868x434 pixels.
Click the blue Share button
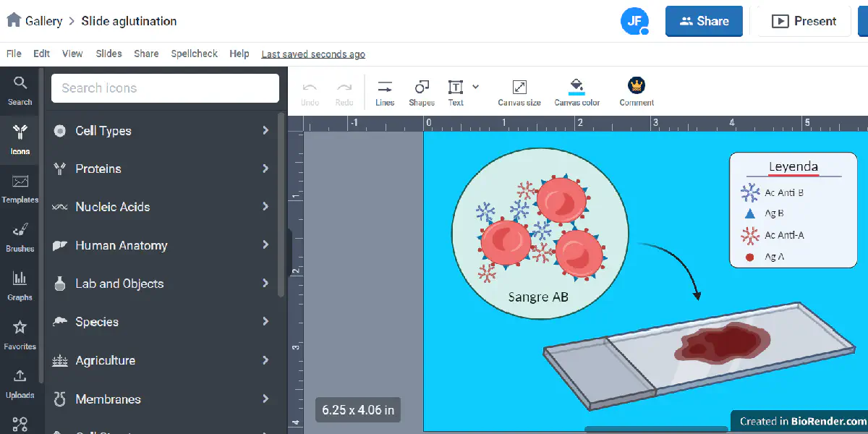[704, 21]
